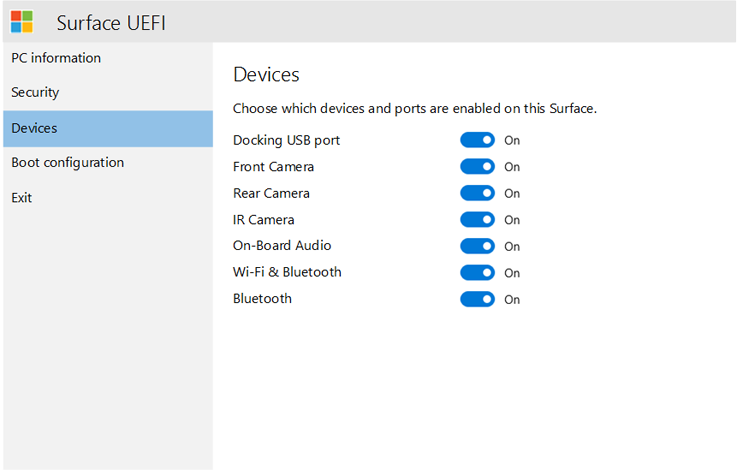Open Boot configuration settings
Viewport: 737px width, 470px height.
pyautogui.click(x=68, y=163)
